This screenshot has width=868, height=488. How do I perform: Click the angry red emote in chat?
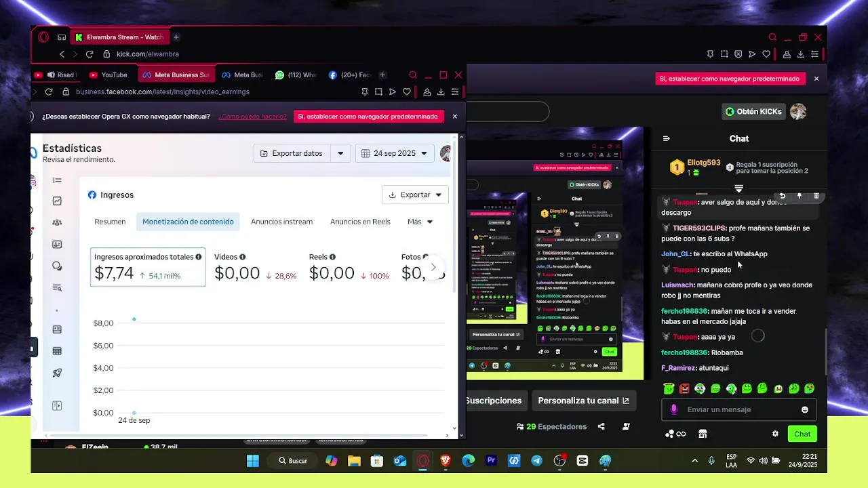(x=684, y=388)
